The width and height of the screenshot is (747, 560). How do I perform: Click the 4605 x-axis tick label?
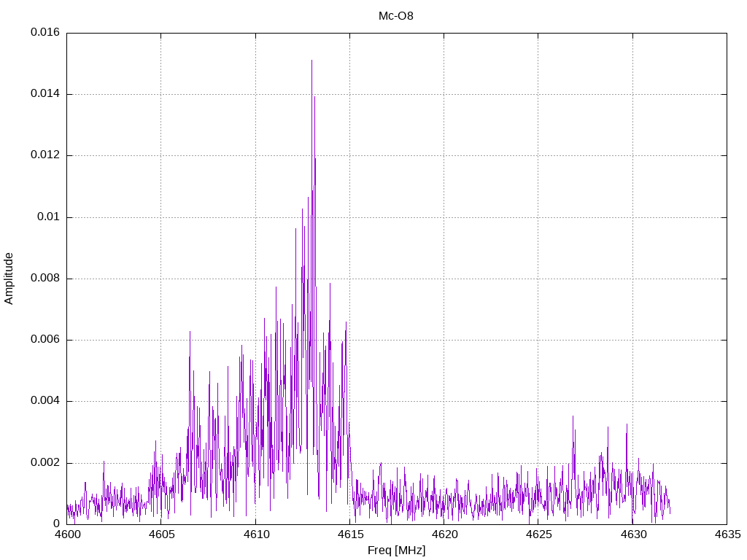160,534
